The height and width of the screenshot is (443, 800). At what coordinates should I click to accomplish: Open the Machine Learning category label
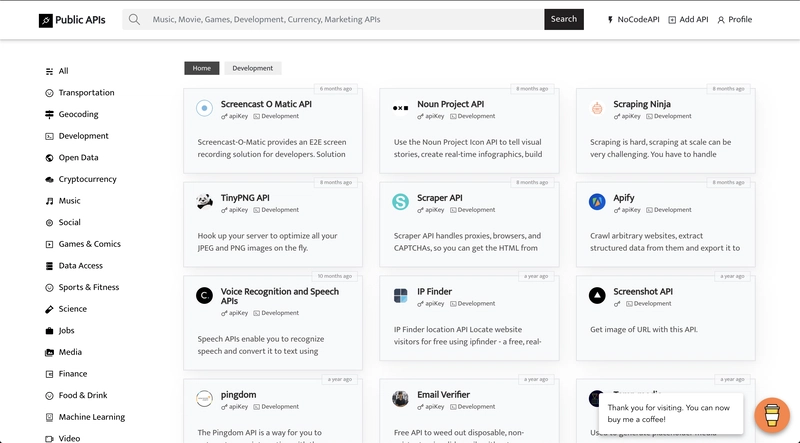pyautogui.click(x=91, y=417)
